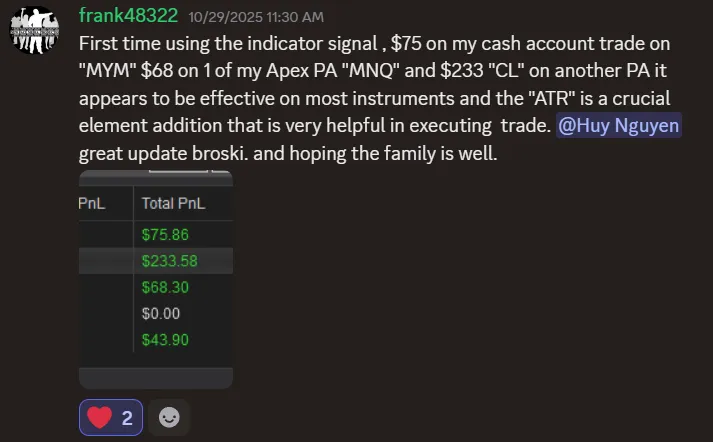
Task: Click the "First time using" opening text
Action: click(141, 45)
